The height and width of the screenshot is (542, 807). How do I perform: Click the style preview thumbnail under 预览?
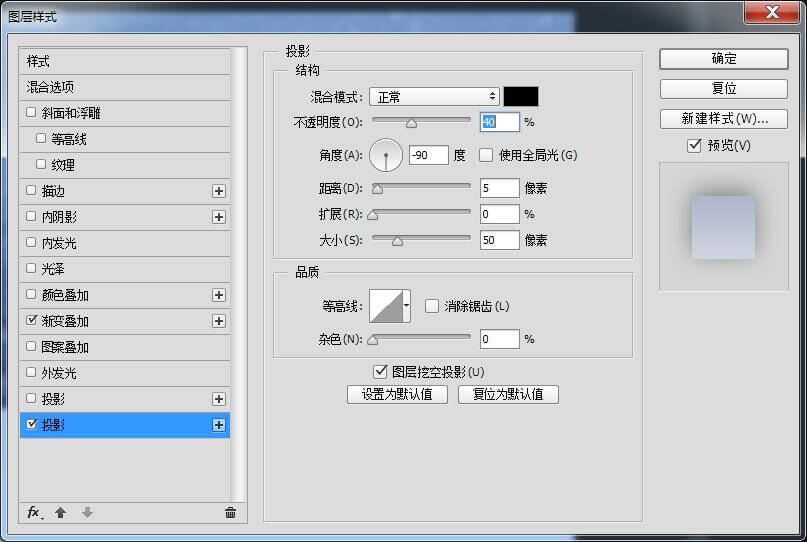click(724, 227)
